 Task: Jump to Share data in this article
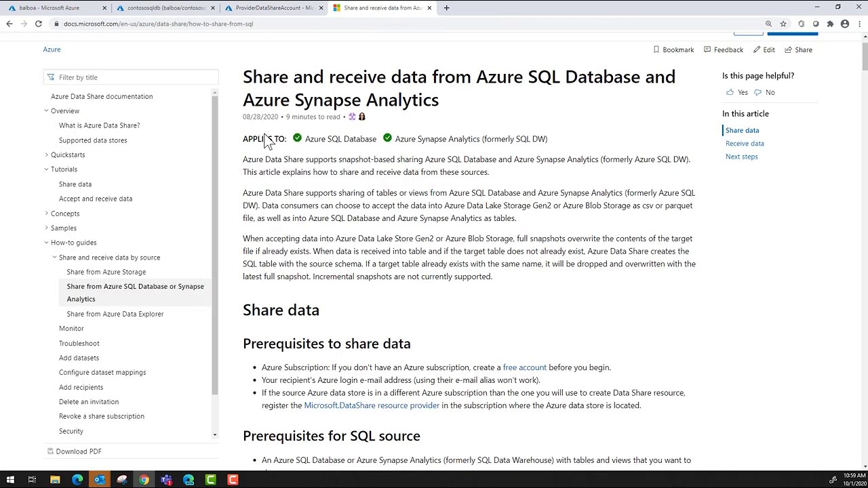pos(742,130)
